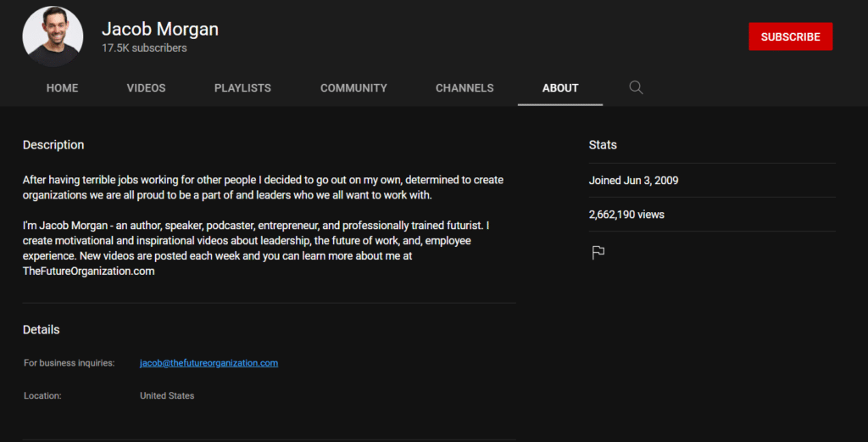Click the 'For business inquiries' label
The height and width of the screenshot is (442, 868).
[69, 363]
